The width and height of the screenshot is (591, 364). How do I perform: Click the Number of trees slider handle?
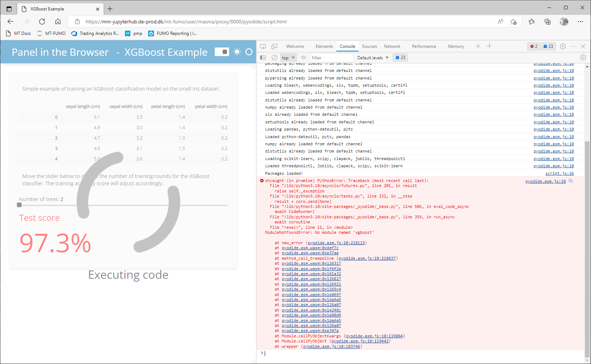point(19,205)
